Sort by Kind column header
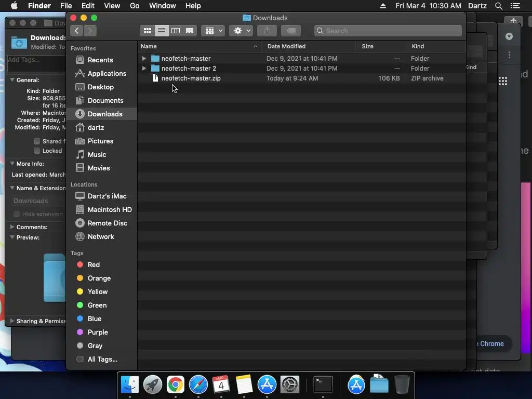Image resolution: width=532 pixels, height=399 pixels. [x=436, y=46]
